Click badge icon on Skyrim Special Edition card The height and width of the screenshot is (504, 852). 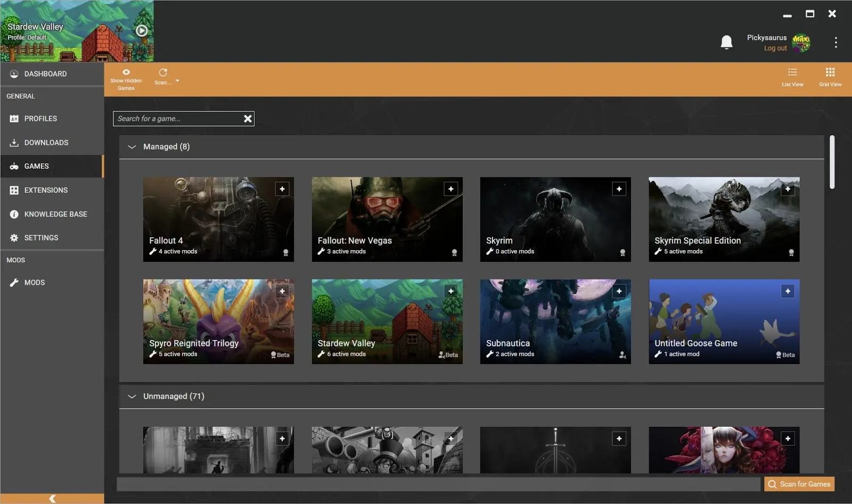[791, 253]
